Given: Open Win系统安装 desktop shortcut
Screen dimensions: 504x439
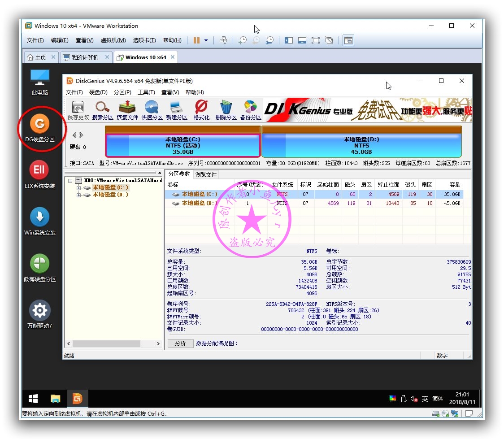Looking at the screenshot, I should tap(39, 221).
